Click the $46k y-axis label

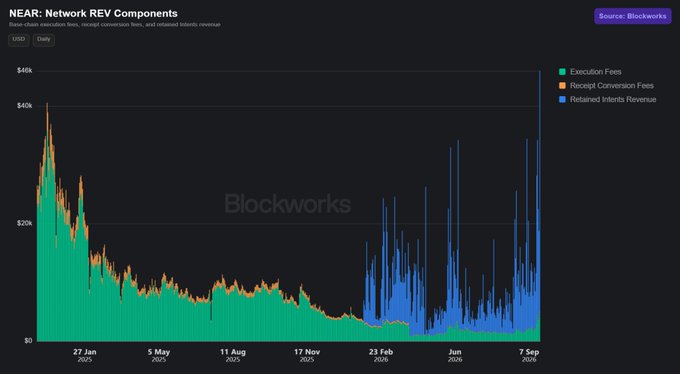click(x=25, y=71)
